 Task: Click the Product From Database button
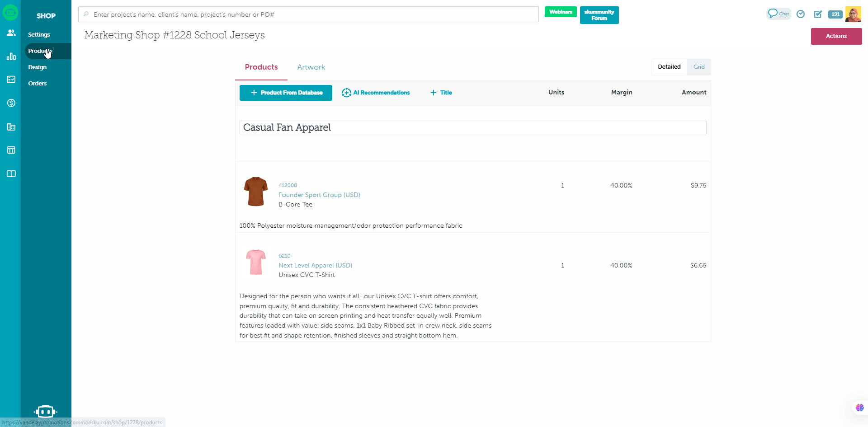(286, 93)
